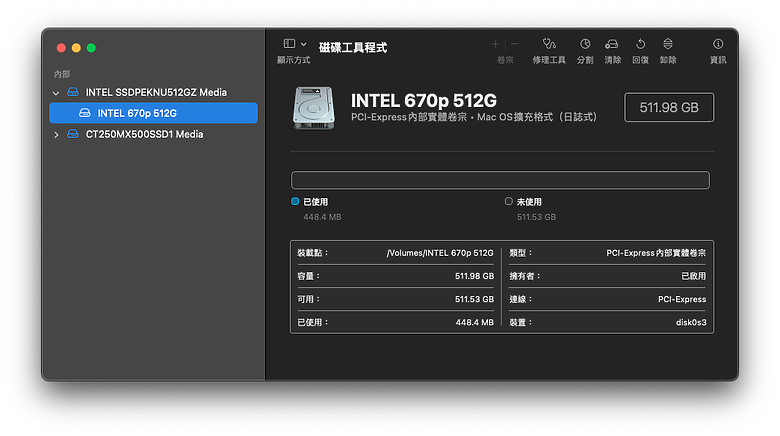Close the window with red button

[x=61, y=48]
